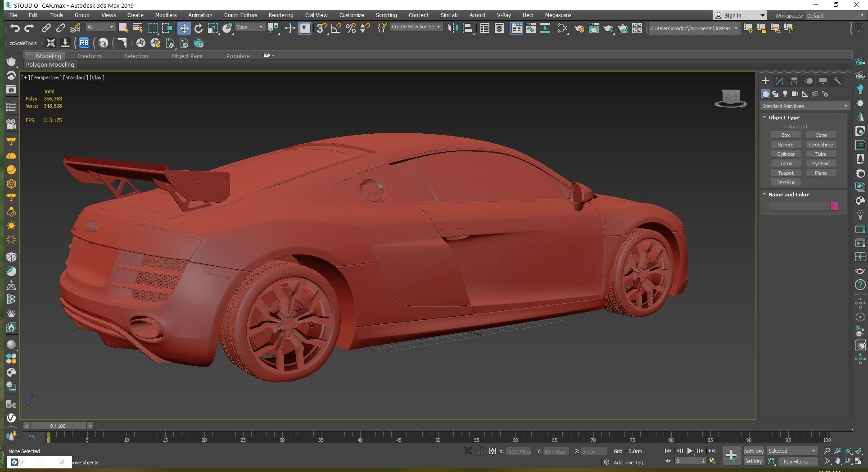Viewport: 868px width, 472px height.
Task: Toggle Absolute transform type-in mode icon
Action: point(493,451)
